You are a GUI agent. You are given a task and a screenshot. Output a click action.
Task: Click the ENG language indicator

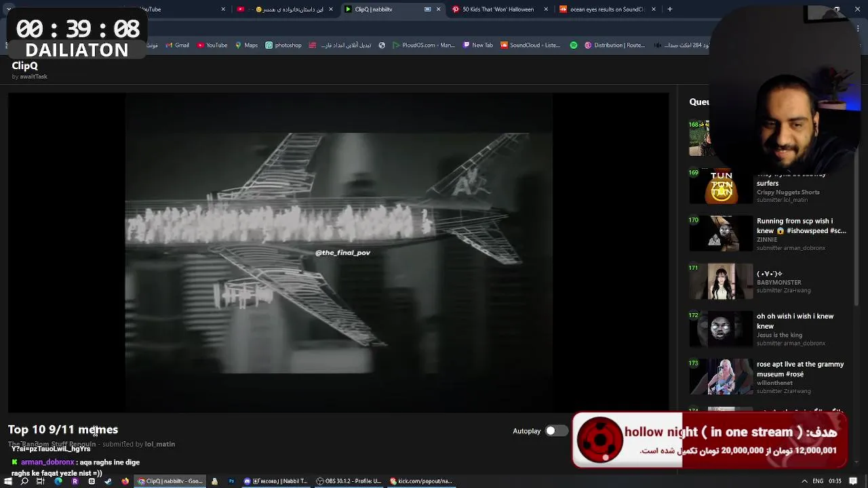pyautogui.click(x=818, y=481)
